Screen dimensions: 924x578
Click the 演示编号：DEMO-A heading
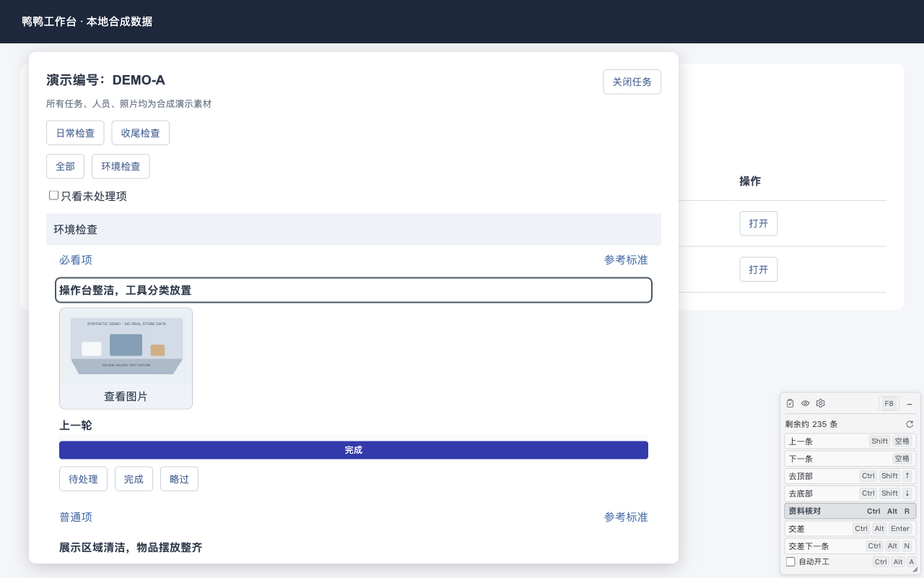105,80
